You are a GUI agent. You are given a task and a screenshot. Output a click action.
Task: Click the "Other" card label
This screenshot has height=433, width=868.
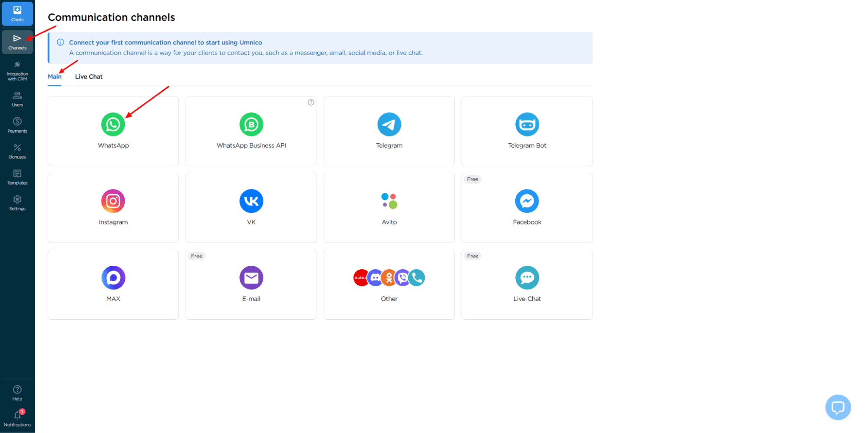(x=389, y=299)
